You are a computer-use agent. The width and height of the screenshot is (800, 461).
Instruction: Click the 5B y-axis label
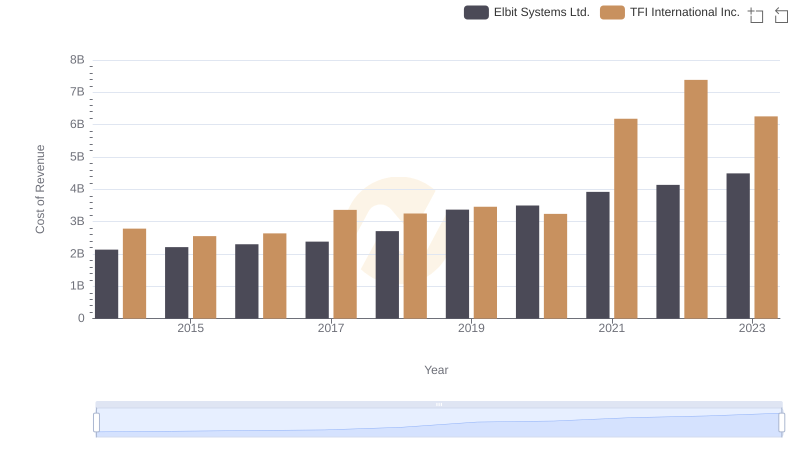coord(77,157)
